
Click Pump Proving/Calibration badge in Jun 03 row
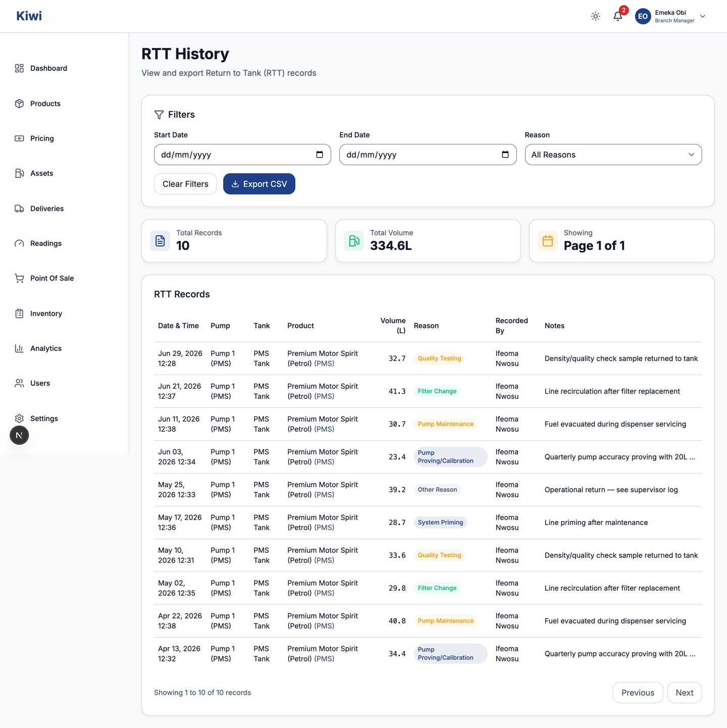[x=450, y=457]
